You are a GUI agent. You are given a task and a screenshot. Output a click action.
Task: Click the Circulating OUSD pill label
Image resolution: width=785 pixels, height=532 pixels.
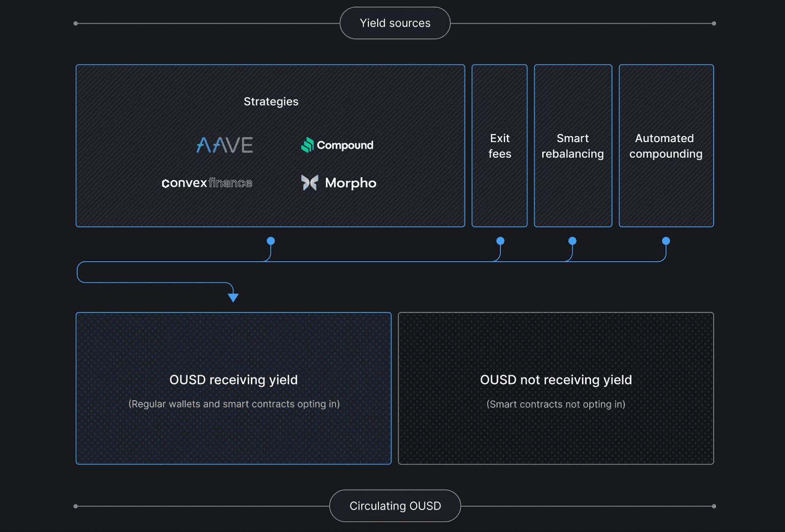coord(395,506)
